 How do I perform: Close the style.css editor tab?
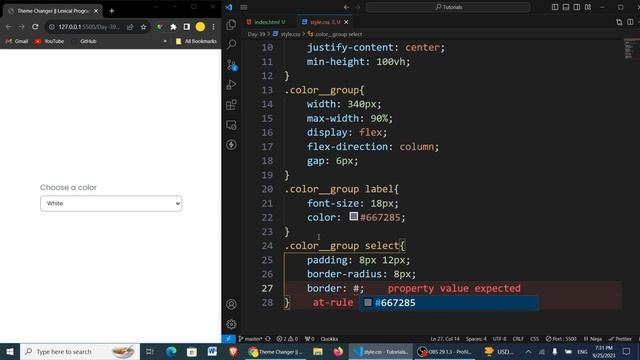[346, 22]
